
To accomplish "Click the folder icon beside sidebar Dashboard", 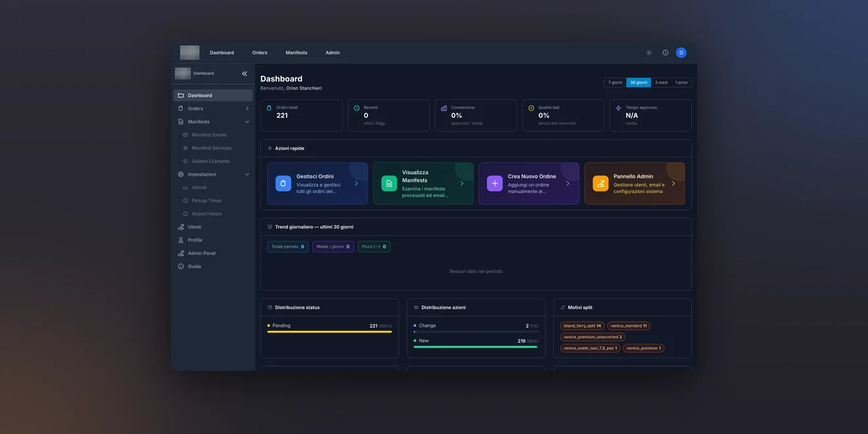I will 181,95.
